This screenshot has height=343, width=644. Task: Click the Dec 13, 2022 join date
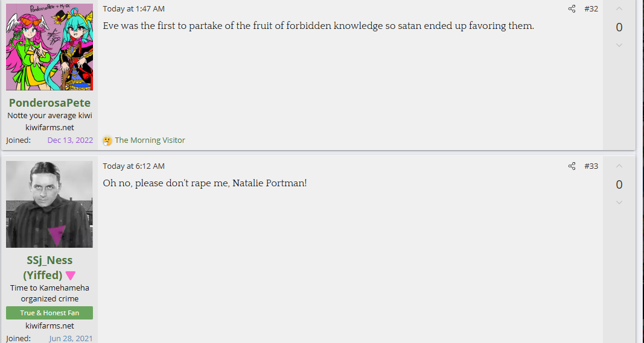click(x=70, y=140)
